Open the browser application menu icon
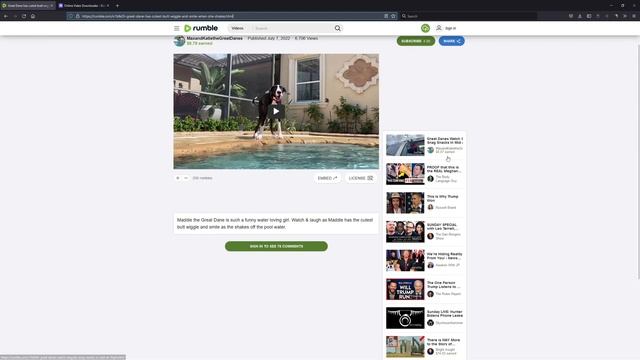640x360 pixels. (634, 16)
